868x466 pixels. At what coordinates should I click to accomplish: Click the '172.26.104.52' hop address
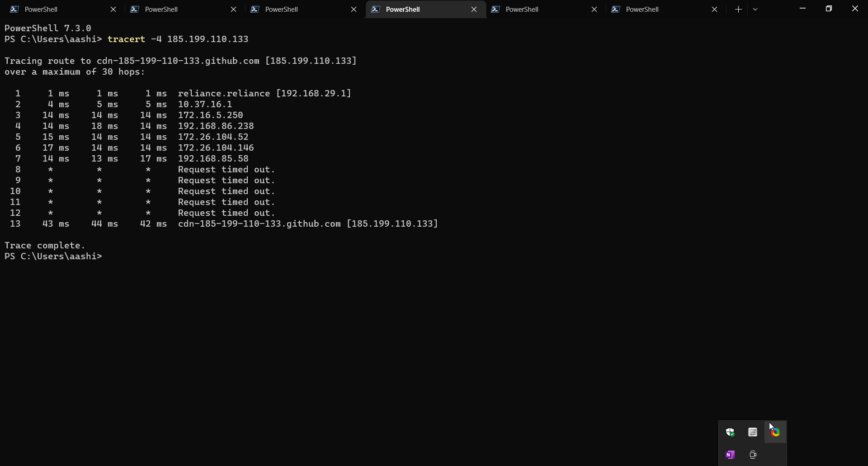click(213, 137)
